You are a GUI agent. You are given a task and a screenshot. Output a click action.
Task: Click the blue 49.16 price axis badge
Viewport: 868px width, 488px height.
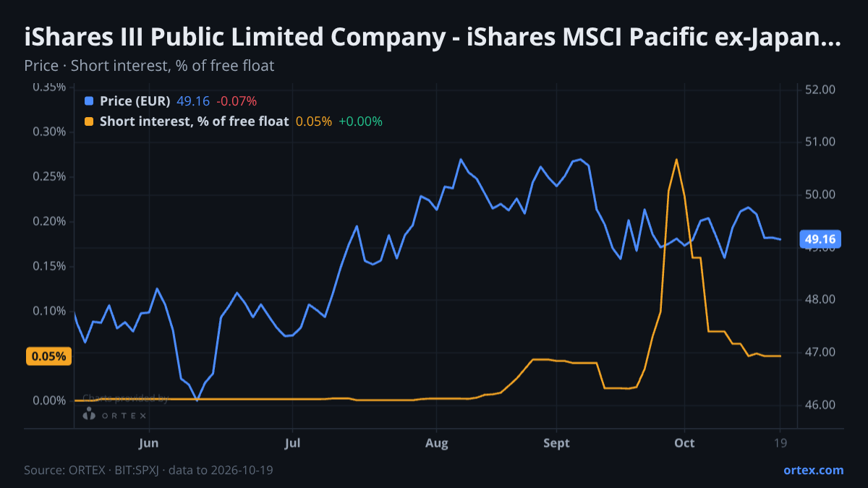point(820,239)
